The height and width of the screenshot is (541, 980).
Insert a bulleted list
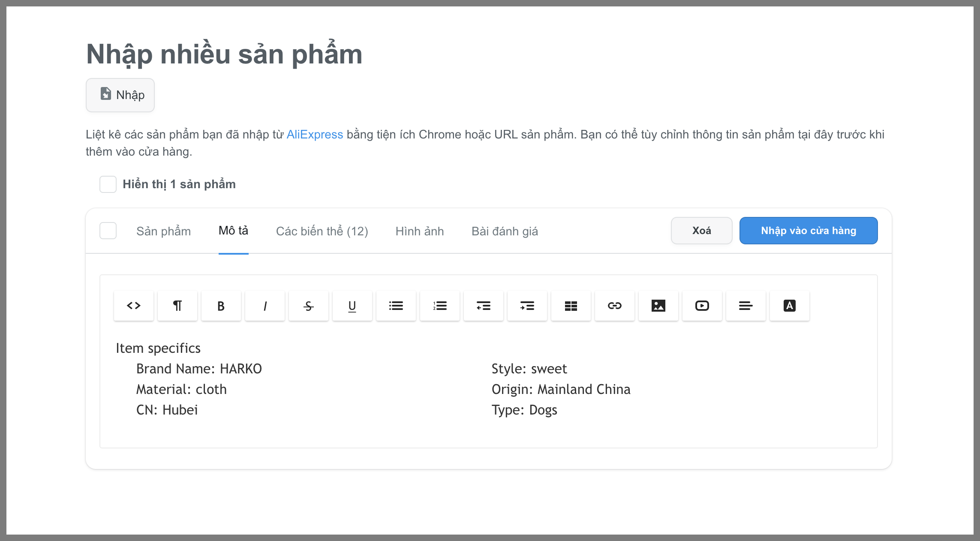pyautogui.click(x=396, y=306)
